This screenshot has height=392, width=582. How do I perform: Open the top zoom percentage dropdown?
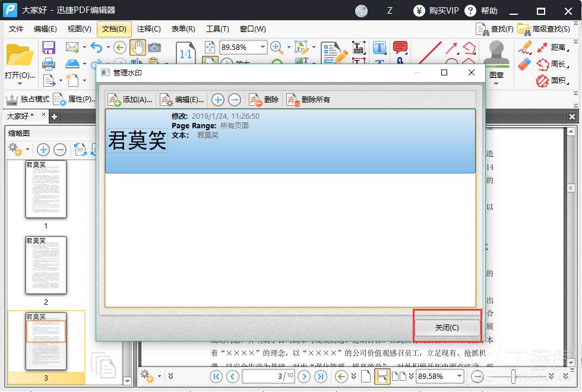tap(262, 47)
